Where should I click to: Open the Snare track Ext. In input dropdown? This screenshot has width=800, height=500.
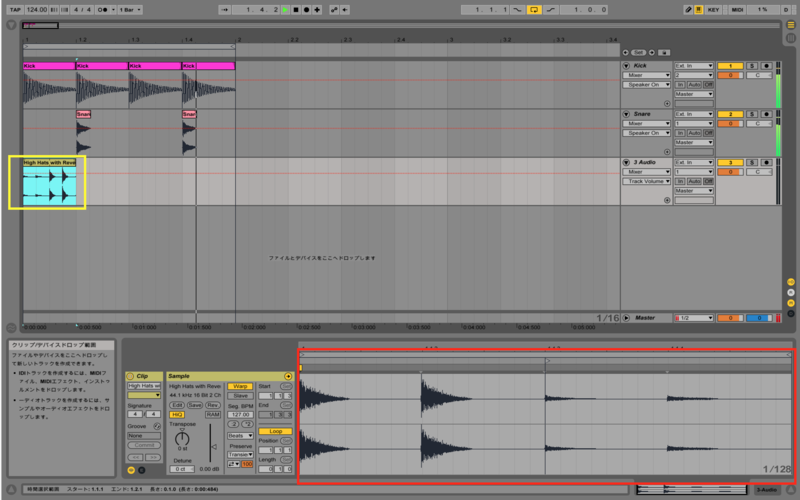[693, 114]
